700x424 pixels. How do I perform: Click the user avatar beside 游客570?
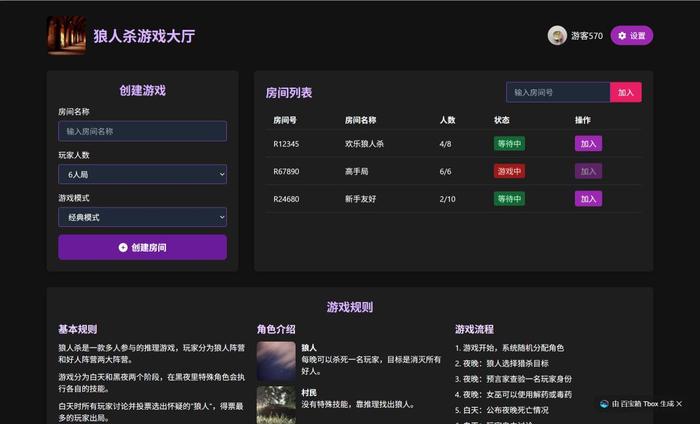point(557,36)
